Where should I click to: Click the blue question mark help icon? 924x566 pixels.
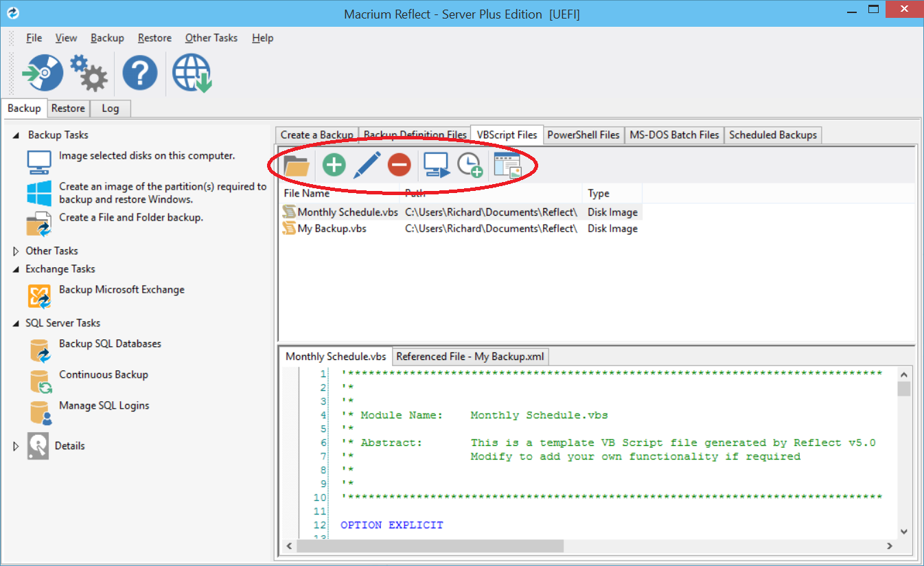pos(140,73)
